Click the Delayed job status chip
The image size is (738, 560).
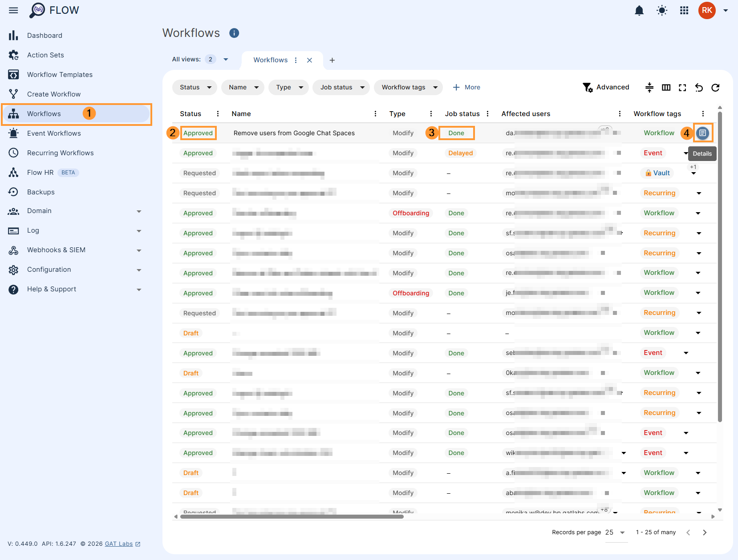pyautogui.click(x=460, y=153)
